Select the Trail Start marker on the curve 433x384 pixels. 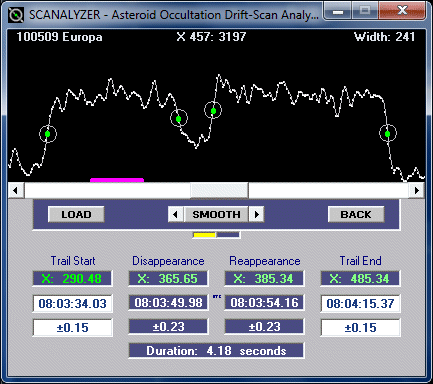48,134
